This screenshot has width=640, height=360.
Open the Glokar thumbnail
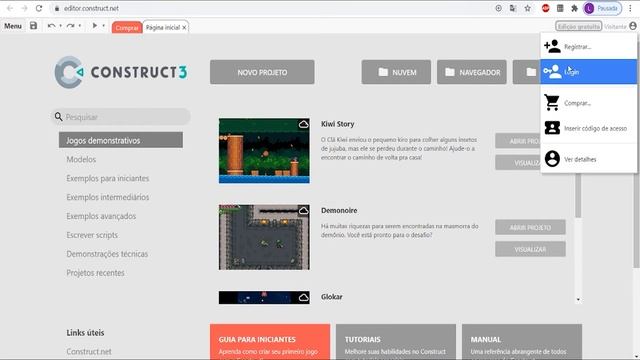(264, 298)
